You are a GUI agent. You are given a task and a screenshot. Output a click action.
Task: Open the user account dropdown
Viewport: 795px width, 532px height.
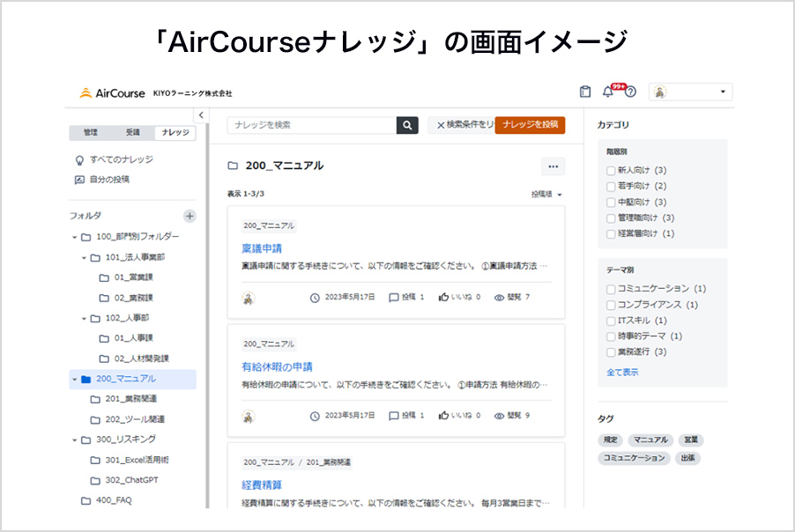point(690,92)
